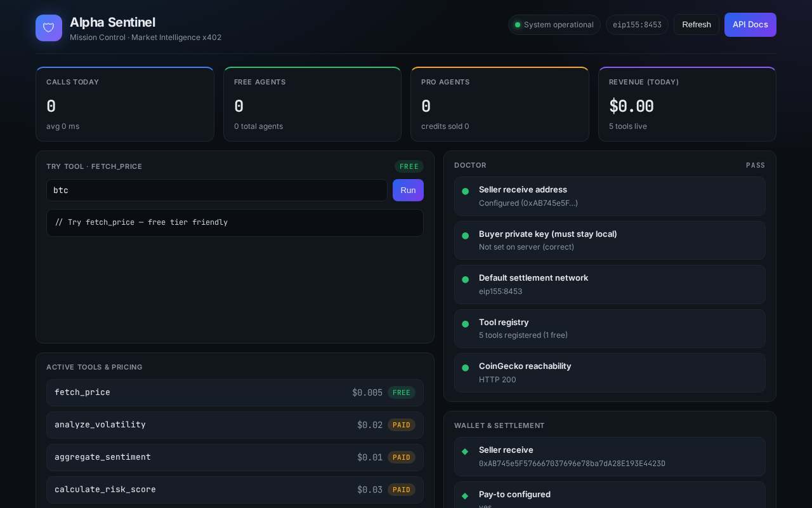Viewport: 812px width, 508px height.
Task: Click the 0 total agents text
Action: (258, 126)
